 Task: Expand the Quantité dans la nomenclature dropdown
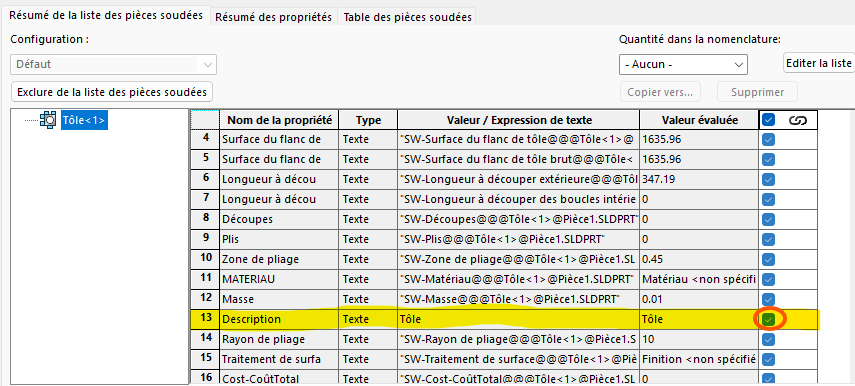683,64
